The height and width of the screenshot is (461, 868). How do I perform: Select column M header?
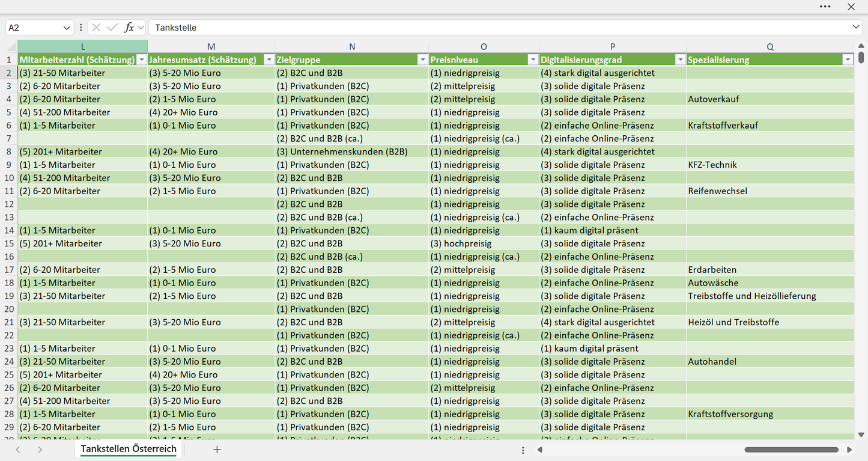tap(211, 46)
